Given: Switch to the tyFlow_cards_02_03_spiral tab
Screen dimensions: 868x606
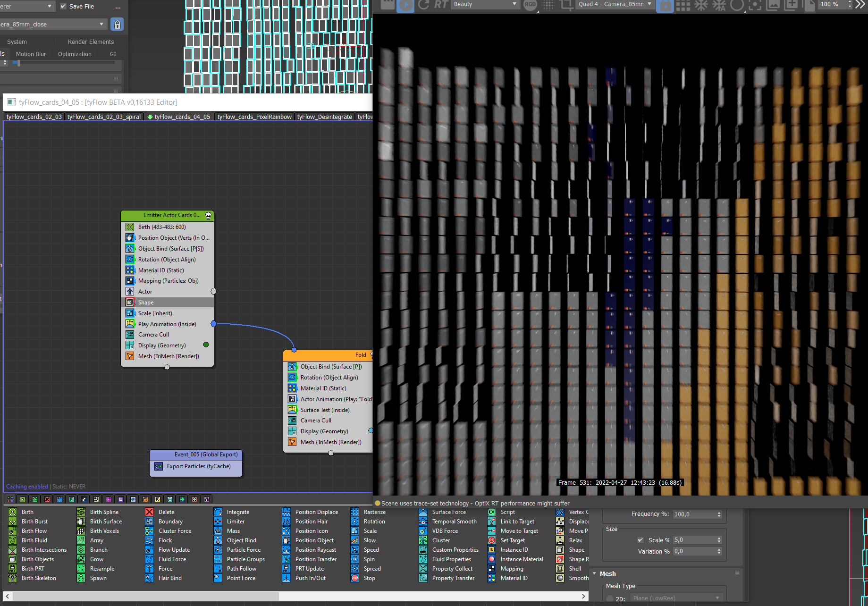Looking at the screenshot, I should pos(104,117).
